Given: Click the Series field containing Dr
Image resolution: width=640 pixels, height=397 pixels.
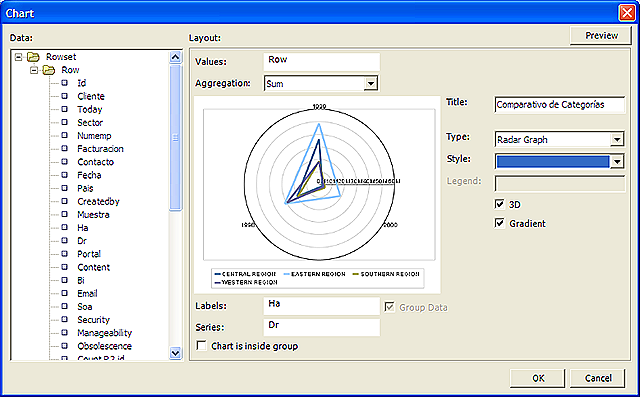Looking at the screenshot, I should 322,327.
